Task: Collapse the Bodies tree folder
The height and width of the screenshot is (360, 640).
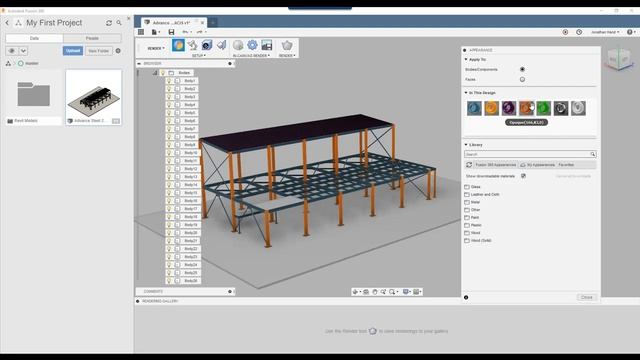Action: 155,73
